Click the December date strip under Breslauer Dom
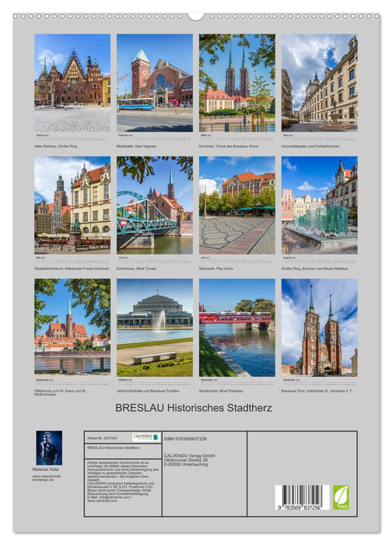The height and width of the screenshot is (545, 392). point(320,381)
